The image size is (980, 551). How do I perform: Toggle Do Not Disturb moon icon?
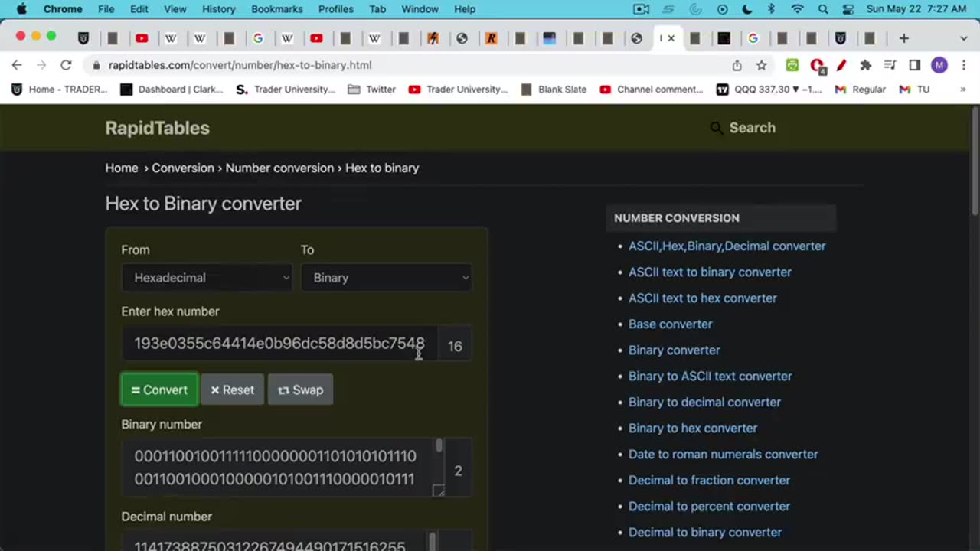coord(747,9)
